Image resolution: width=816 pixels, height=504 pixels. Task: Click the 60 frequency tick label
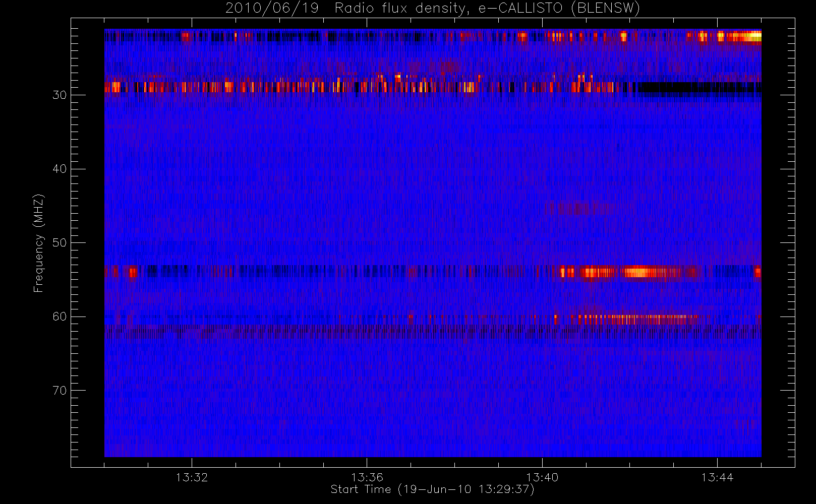pos(60,317)
